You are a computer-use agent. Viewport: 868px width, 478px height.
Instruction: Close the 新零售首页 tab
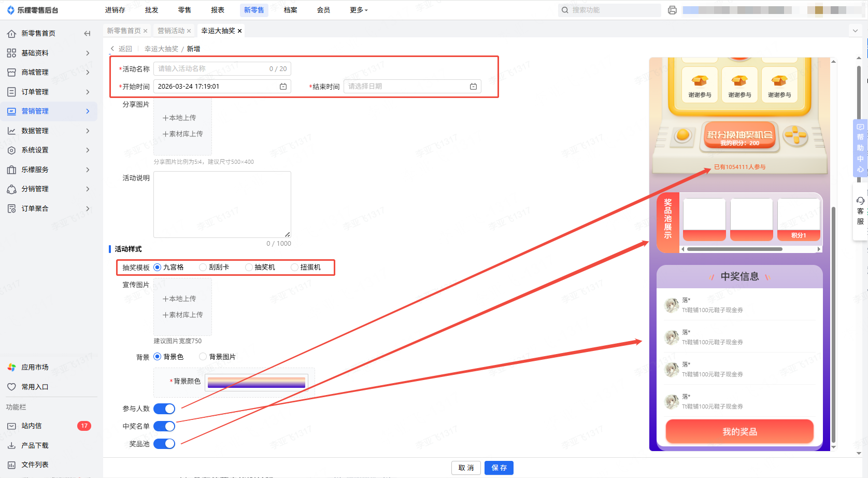tap(146, 31)
